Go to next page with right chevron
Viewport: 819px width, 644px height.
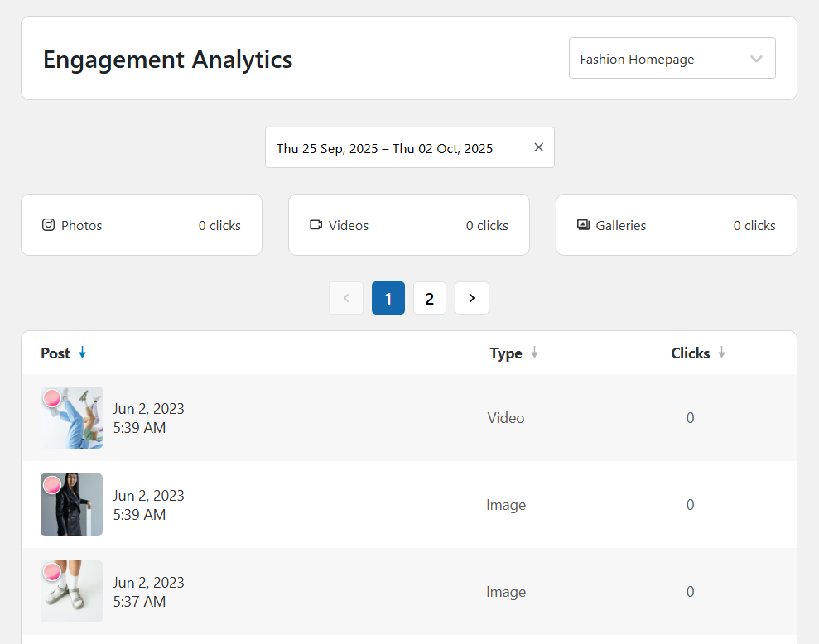click(472, 298)
